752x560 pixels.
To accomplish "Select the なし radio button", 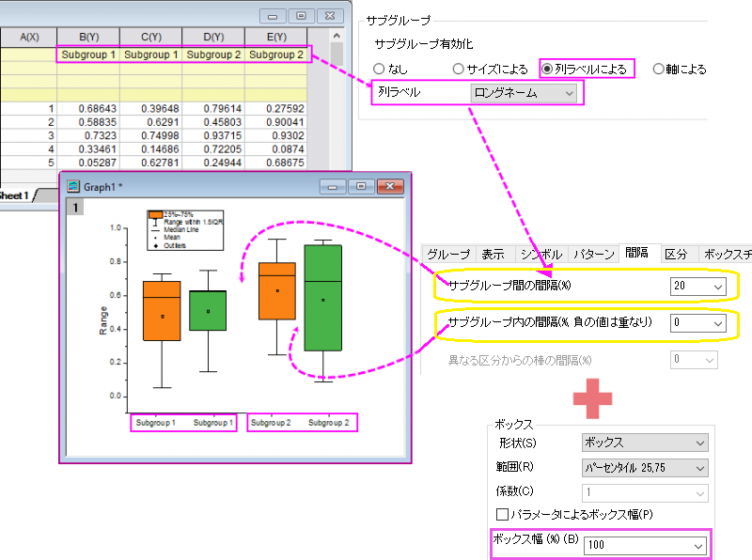I will click(x=380, y=69).
